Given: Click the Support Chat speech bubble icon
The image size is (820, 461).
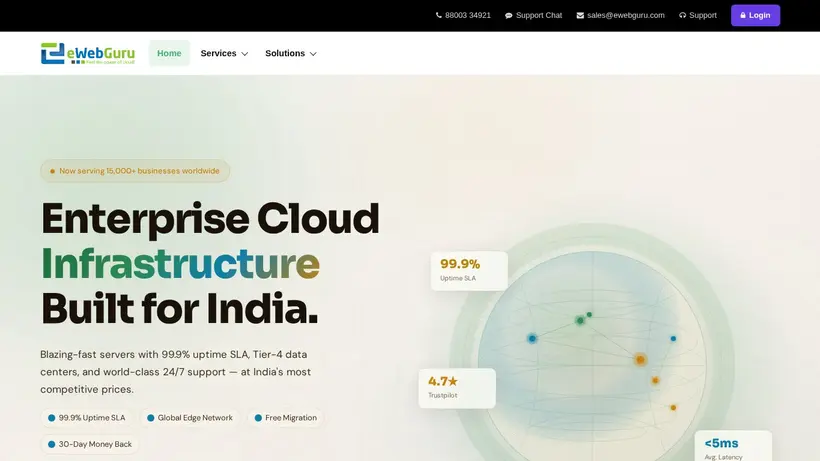Looking at the screenshot, I should coord(508,16).
